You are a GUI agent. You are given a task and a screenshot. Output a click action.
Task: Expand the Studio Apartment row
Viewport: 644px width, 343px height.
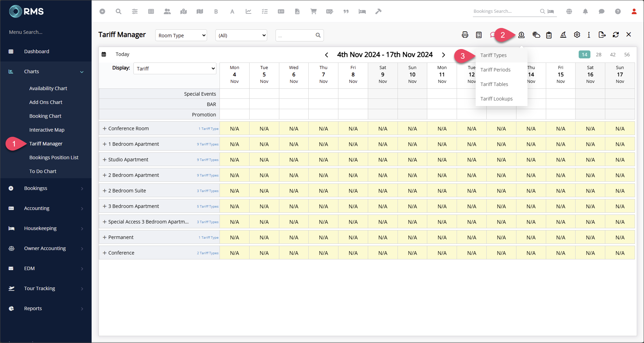pos(104,160)
